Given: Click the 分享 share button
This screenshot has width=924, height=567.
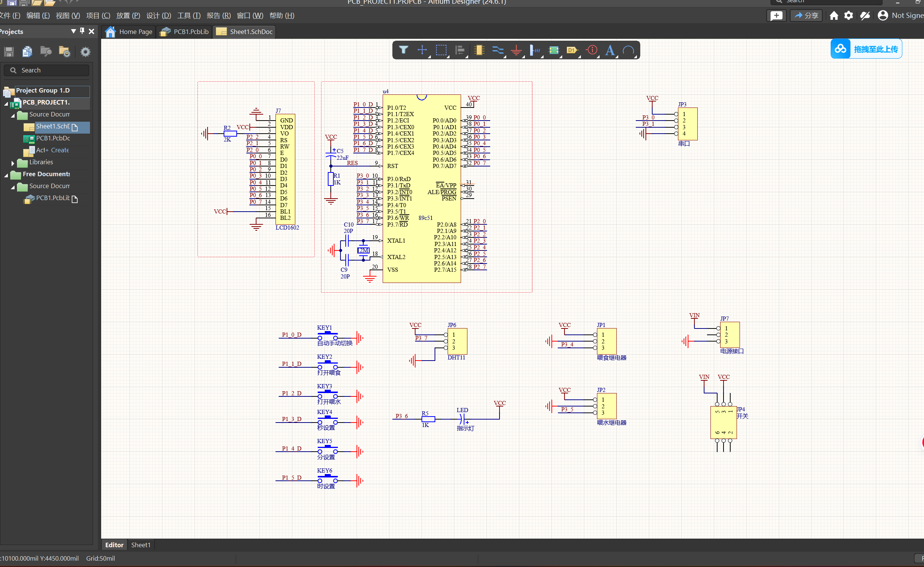Looking at the screenshot, I should [806, 16].
